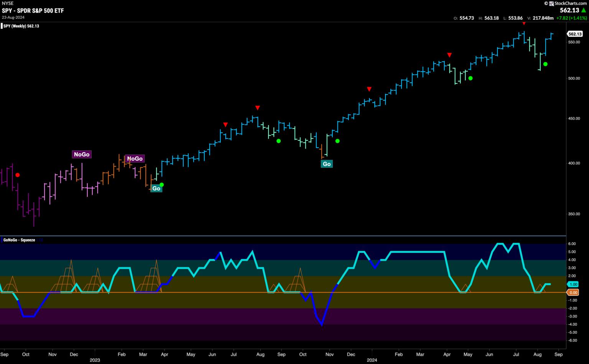Screen dimensions: 589x364
Task: Click the StockCharts.com logo icon
Action: click(x=551, y=3)
